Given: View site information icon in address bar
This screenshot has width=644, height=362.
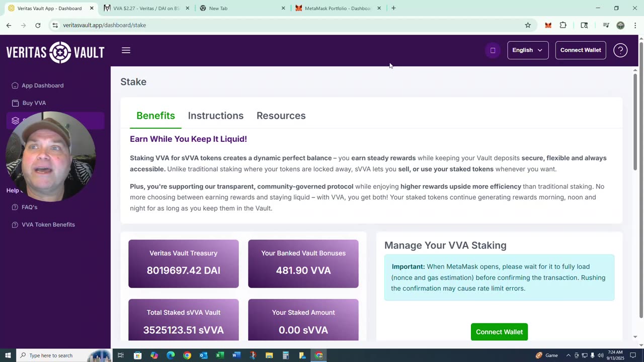Looking at the screenshot, I should [x=55, y=25].
